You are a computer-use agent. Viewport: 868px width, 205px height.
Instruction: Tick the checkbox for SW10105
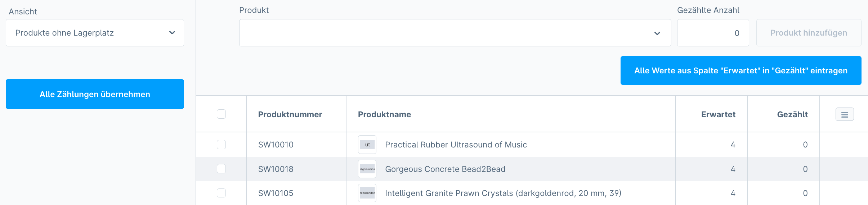[221, 193]
